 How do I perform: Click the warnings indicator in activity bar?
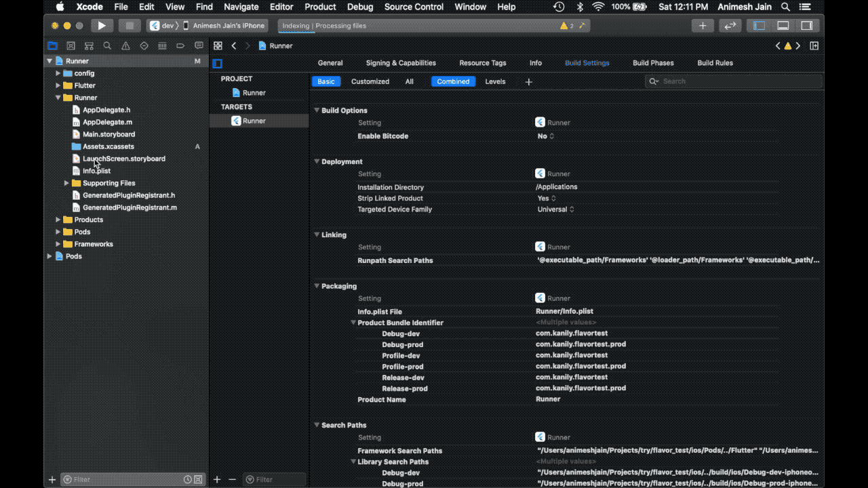tap(566, 26)
